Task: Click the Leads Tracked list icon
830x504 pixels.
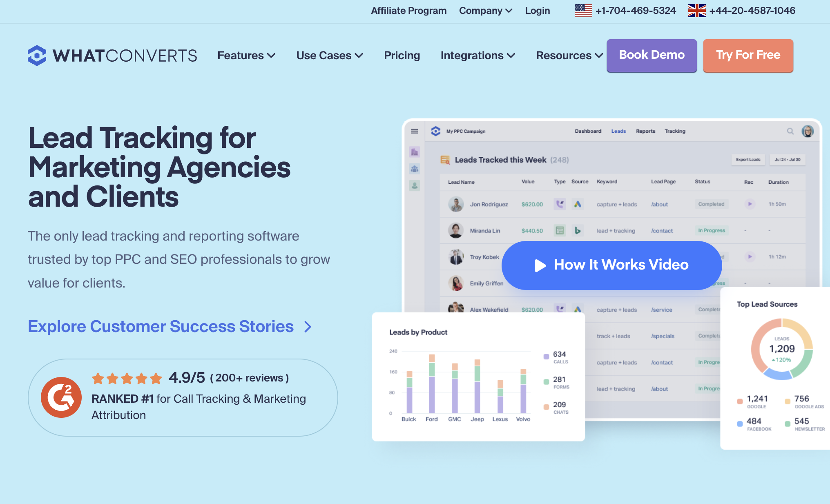Action: tap(445, 160)
